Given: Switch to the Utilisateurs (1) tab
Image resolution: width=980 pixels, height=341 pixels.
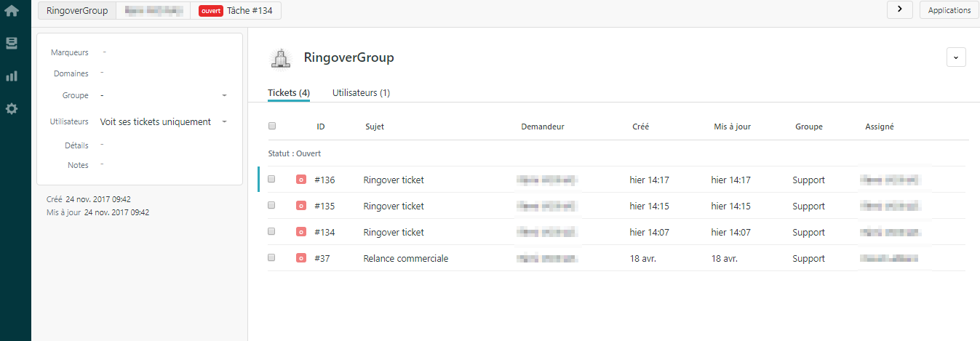Looking at the screenshot, I should coord(361,93).
